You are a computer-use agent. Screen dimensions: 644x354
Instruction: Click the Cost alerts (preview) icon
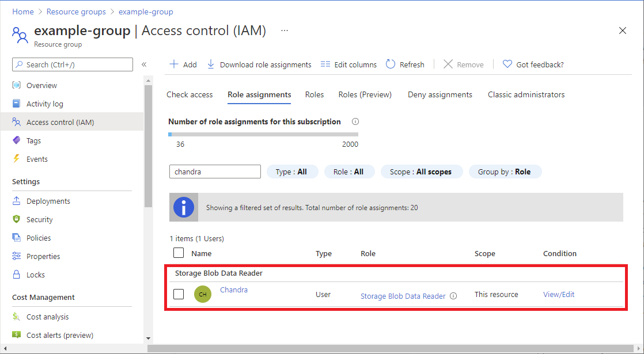(17, 335)
